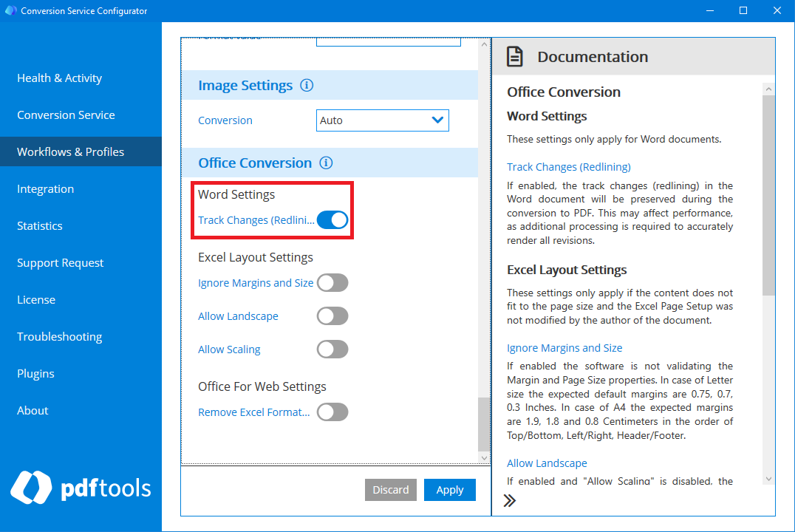Open Track Changes (Redlining) documentation link
The width and height of the screenshot is (795, 532).
[569, 167]
